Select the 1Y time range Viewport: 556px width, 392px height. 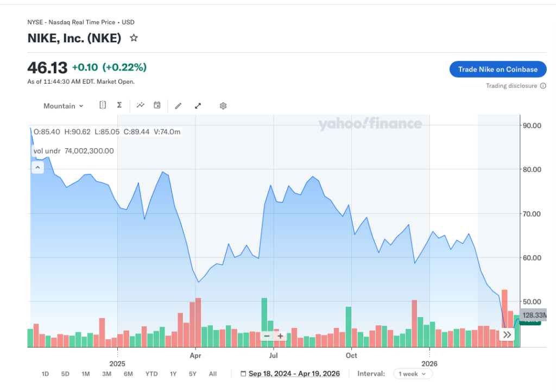[173, 374]
